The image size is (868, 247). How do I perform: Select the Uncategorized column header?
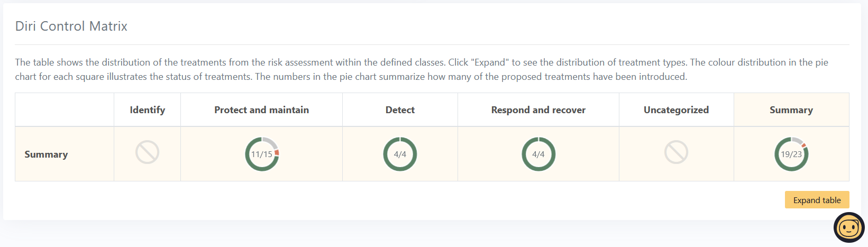pos(676,110)
